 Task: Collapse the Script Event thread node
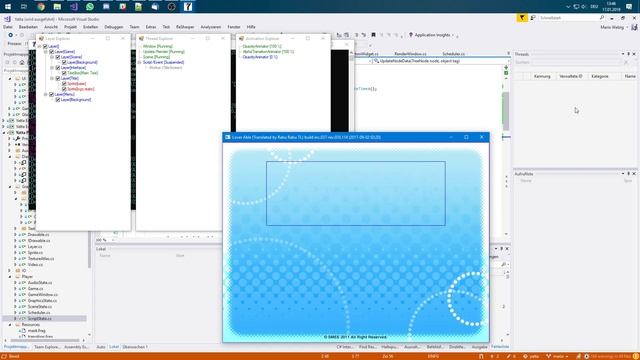(x=140, y=62)
